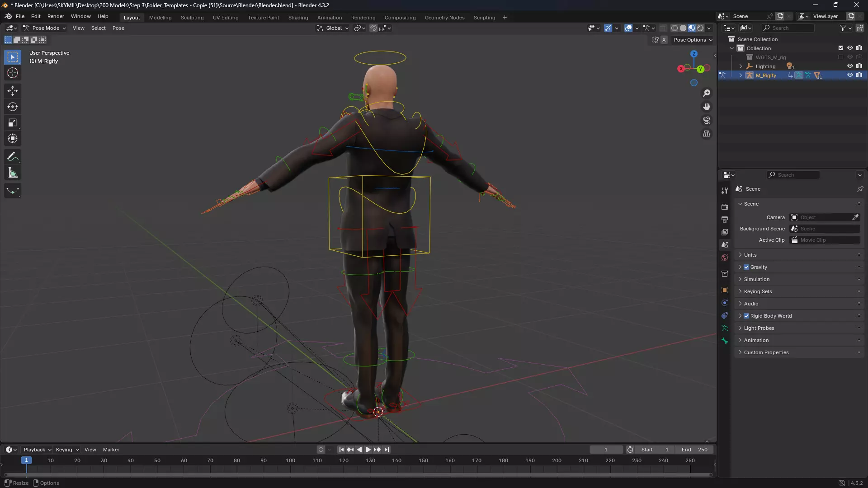Click the current frame number field
Viewport: 868px width, 488px height.
606,450
